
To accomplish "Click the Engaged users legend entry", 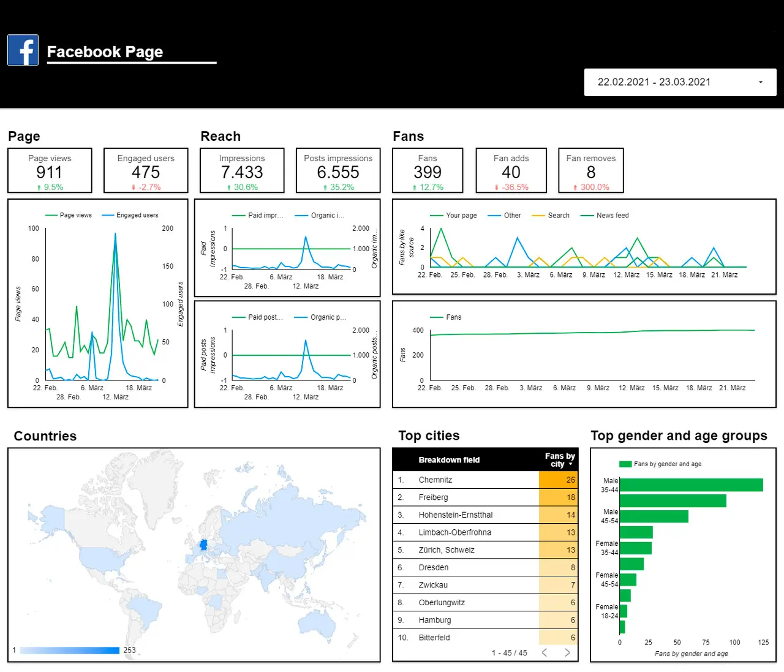I will pos(130,215).
